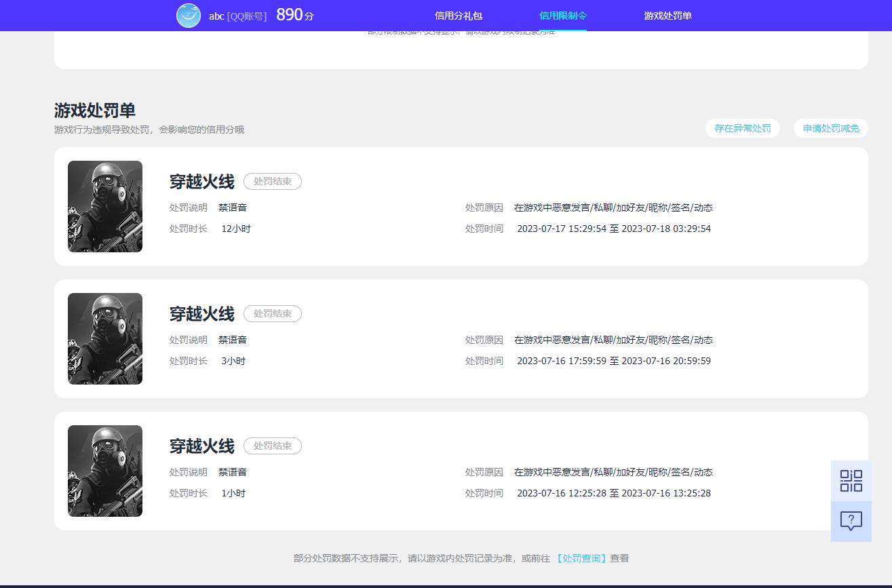Select the 穿越火线 title on the first card

[x=201, y=181]
